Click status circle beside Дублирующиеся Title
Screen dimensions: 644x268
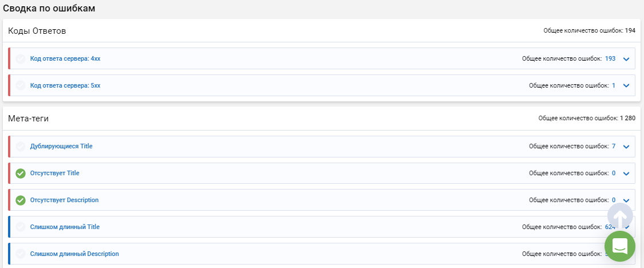point(21,147)
